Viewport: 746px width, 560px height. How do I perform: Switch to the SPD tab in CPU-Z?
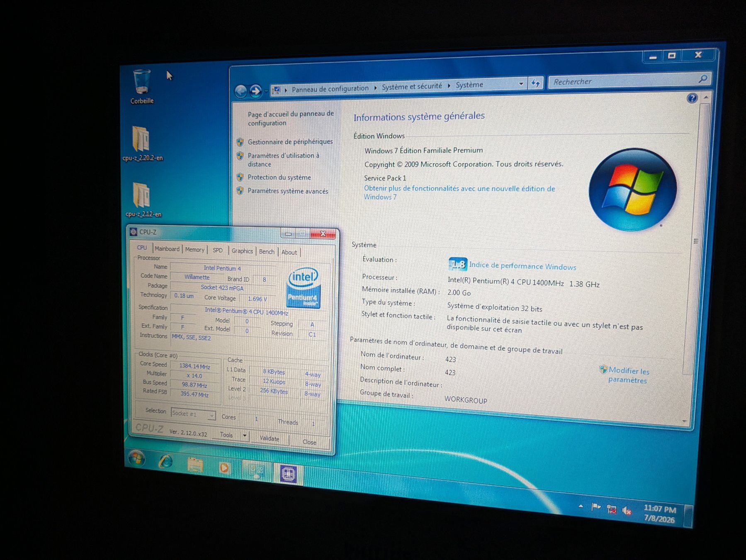(x=218, y=250)
